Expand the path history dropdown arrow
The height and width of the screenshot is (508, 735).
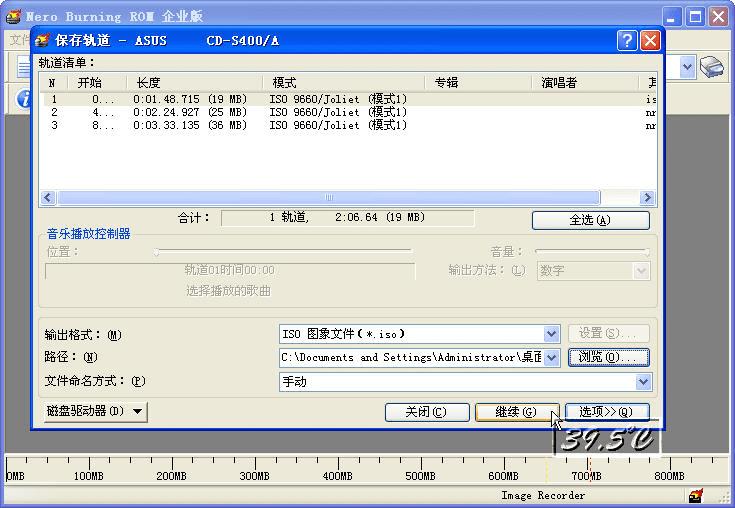coord(551,358)
